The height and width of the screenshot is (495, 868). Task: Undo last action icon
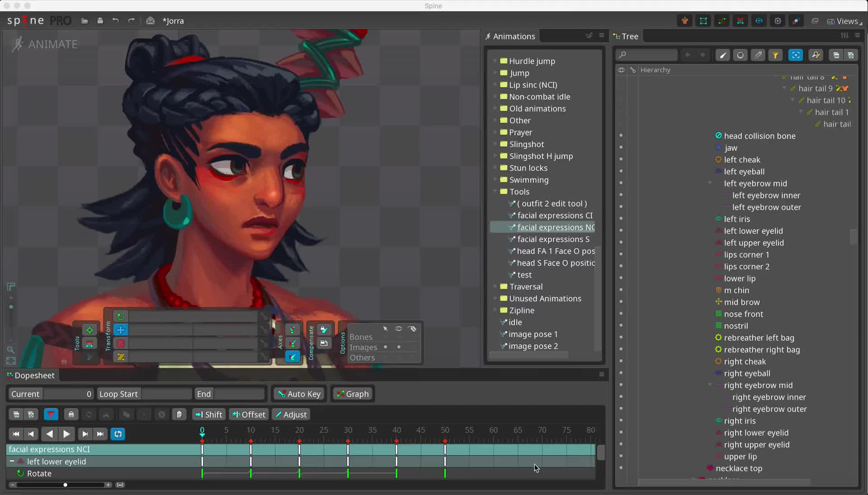click(116, 21)
